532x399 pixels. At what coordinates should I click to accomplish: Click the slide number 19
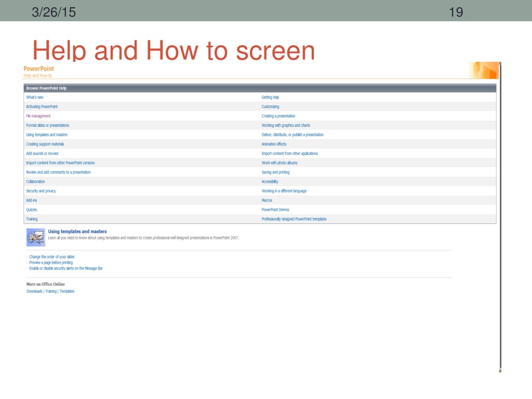coord(456,12)
